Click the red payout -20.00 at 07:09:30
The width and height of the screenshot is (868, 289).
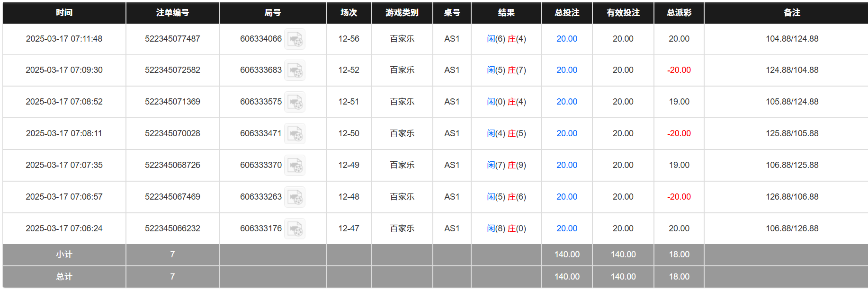point(679,70)
